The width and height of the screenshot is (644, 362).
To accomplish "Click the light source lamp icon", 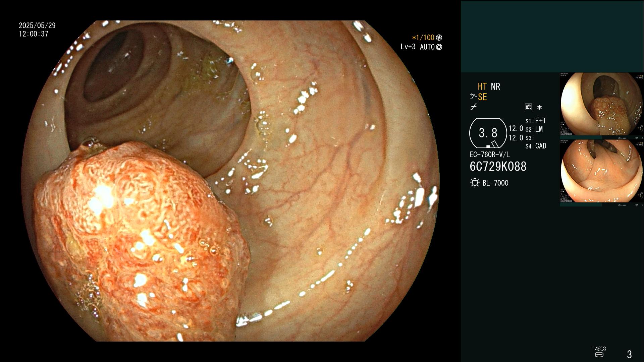I will (475, 183).
